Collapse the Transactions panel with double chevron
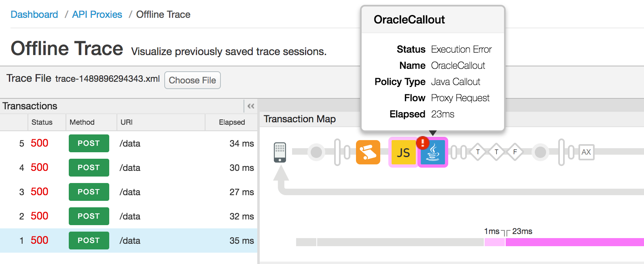 251,106
